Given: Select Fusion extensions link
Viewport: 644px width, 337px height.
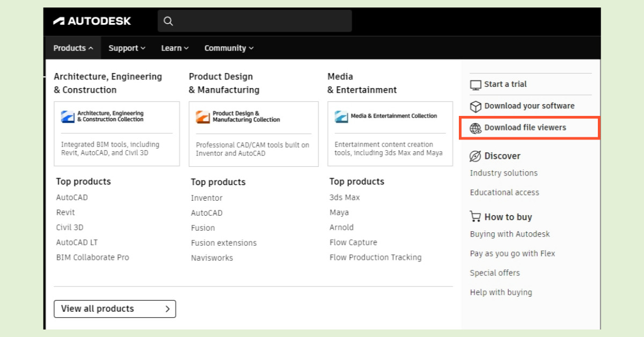Looking at the screenshot, I should pos(224,243).
